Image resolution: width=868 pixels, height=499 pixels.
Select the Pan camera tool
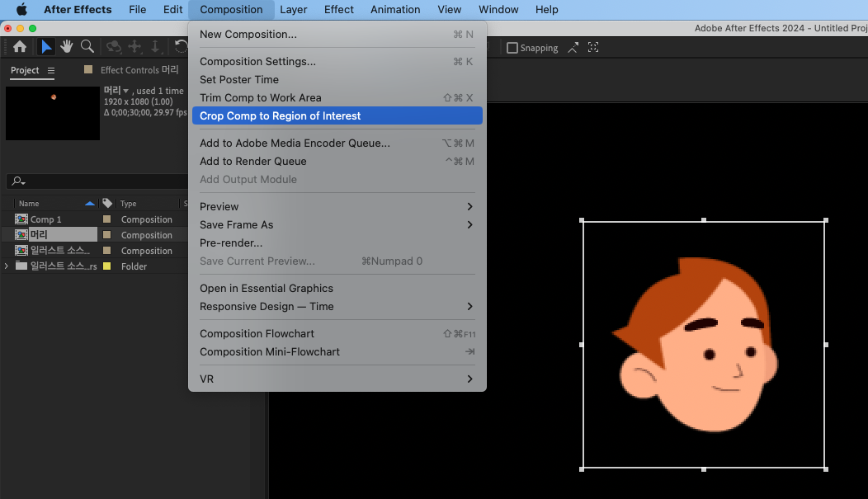coord(134,47)
